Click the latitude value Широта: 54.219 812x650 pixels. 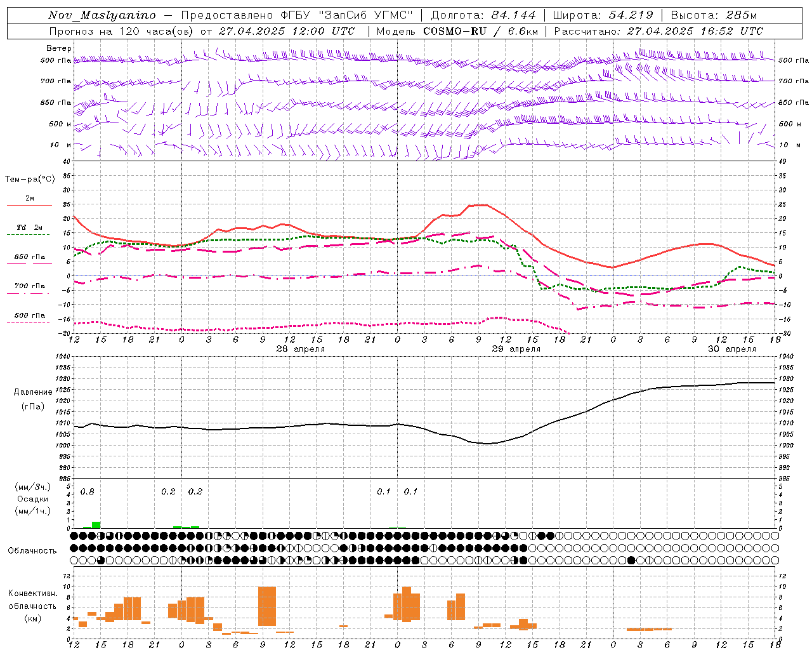tap(603, 15)
